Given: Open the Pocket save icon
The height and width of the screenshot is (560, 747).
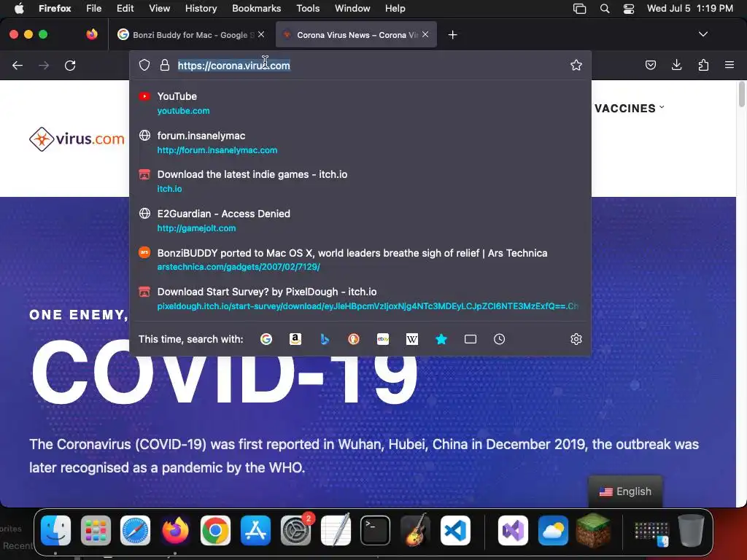Looking at the screenshot, I should point(650,65).
